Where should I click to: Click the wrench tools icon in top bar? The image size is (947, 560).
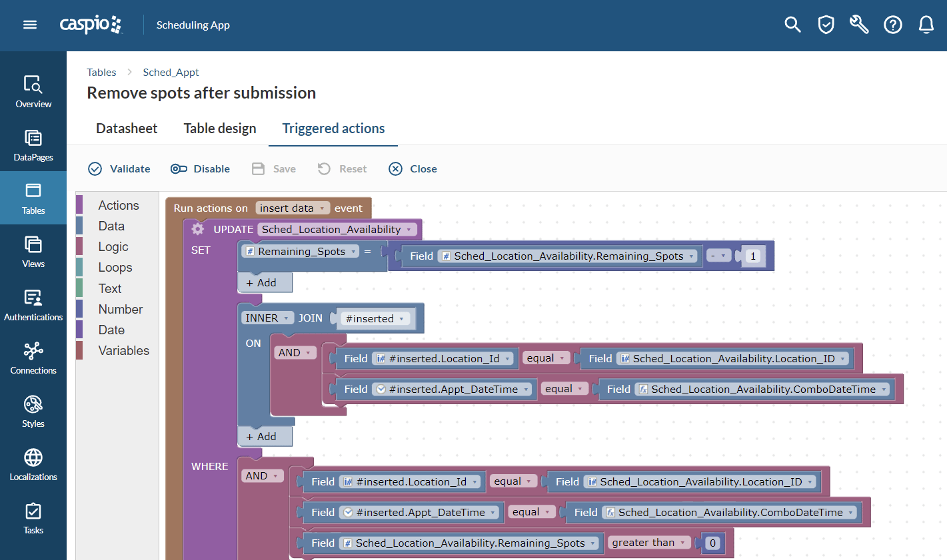click(x=859, y=24)
